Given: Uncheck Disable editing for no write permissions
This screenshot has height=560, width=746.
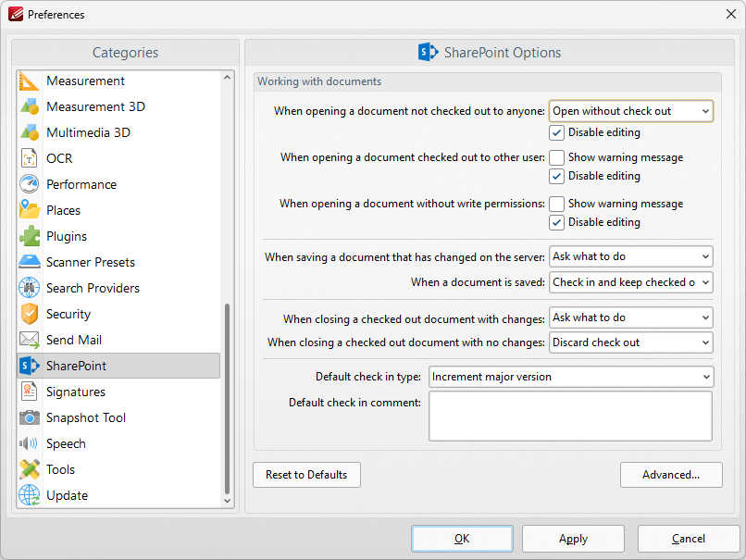Looking at the screenshot, I should pos(556,222).
